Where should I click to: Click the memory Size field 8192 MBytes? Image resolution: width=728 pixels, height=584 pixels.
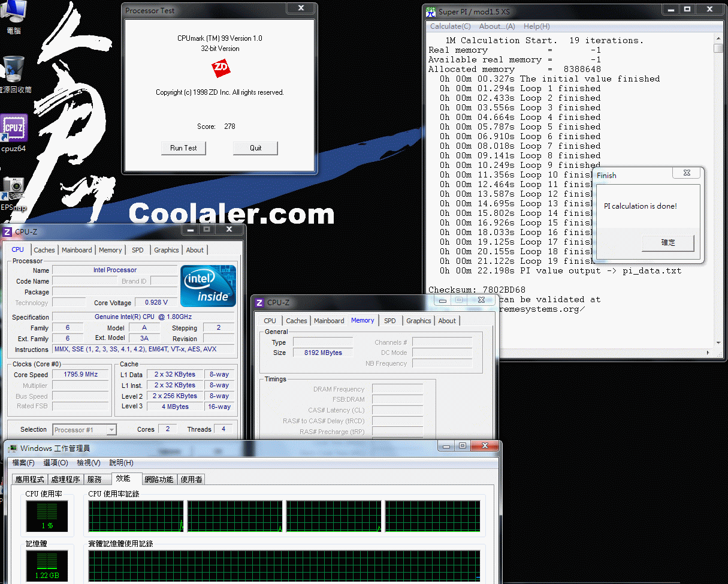324,353
